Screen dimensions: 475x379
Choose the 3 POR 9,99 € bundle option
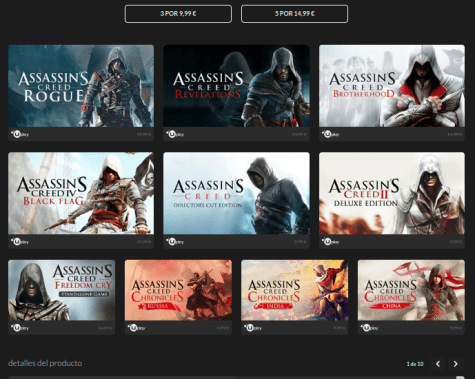(178, 14)
